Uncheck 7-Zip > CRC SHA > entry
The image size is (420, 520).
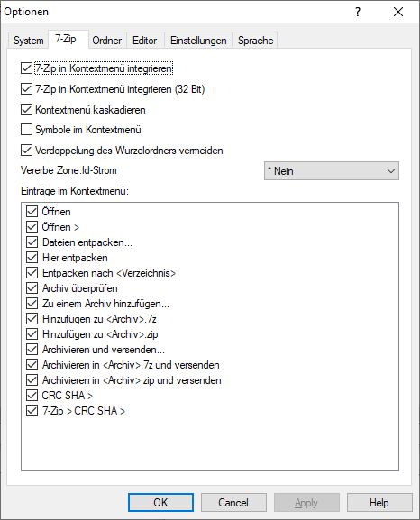(x=32, y=411)
